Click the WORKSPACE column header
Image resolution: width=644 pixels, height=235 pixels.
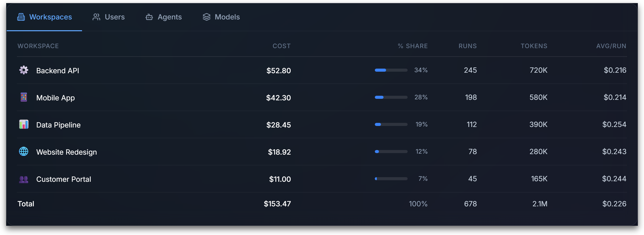38,46
